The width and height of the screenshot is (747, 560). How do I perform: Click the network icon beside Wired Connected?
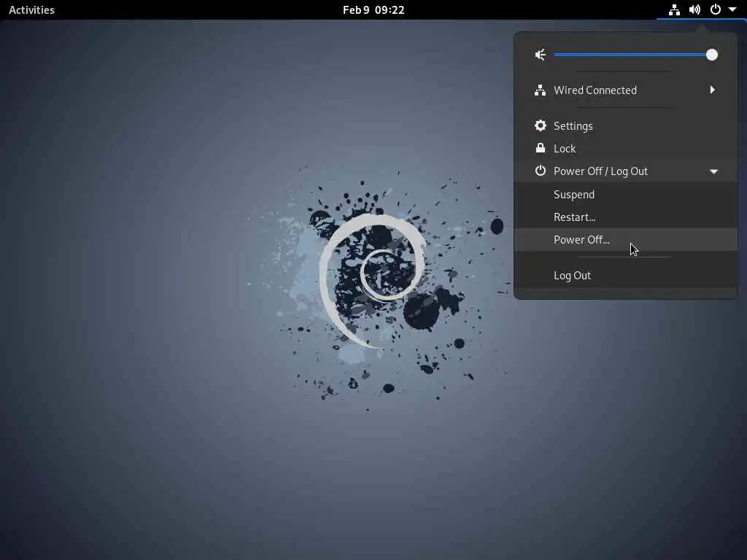(x=541, y=90)
